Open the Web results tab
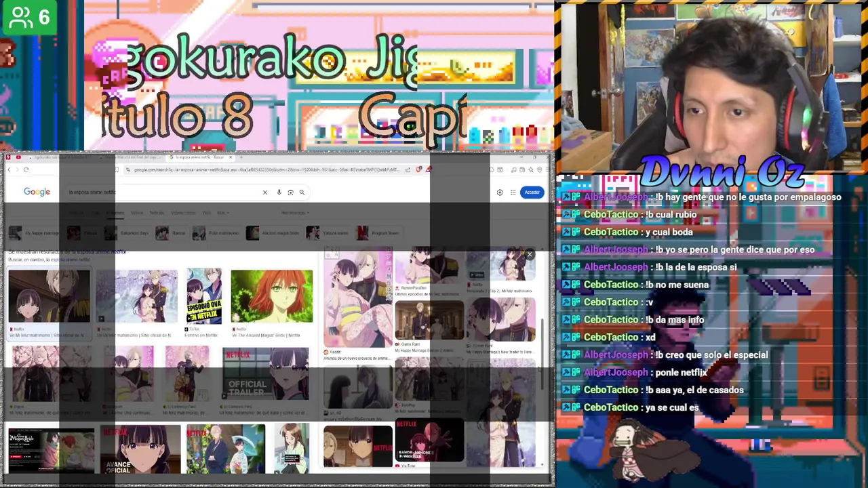This screenshot has height=488, width=868. [206, 213]
